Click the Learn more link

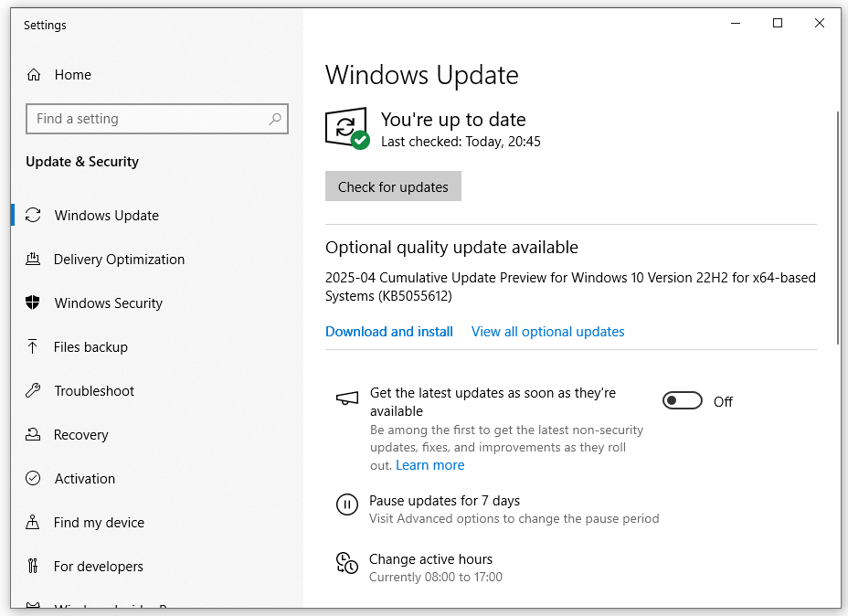(x=430, y=465)
